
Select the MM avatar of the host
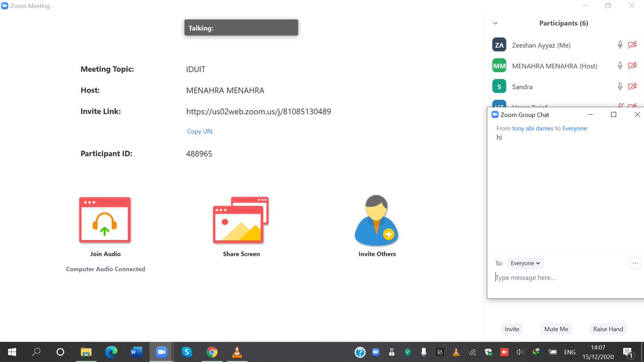click(x=499, y=65)
